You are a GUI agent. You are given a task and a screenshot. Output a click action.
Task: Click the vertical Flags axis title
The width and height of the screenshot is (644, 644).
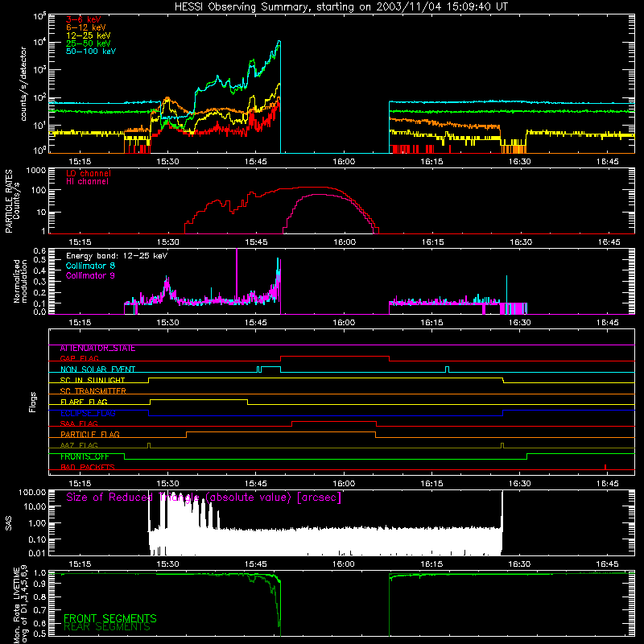click(x=33, y=402)
